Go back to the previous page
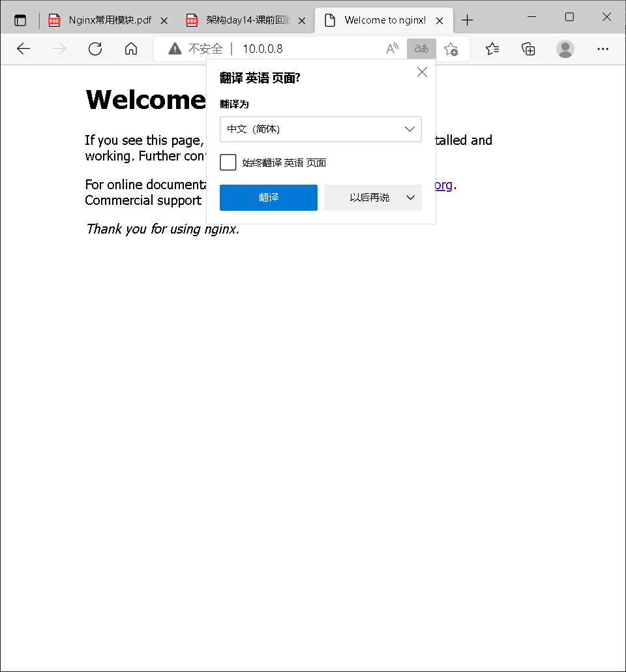Screen dimensions: 626x672 pos(23,49)
